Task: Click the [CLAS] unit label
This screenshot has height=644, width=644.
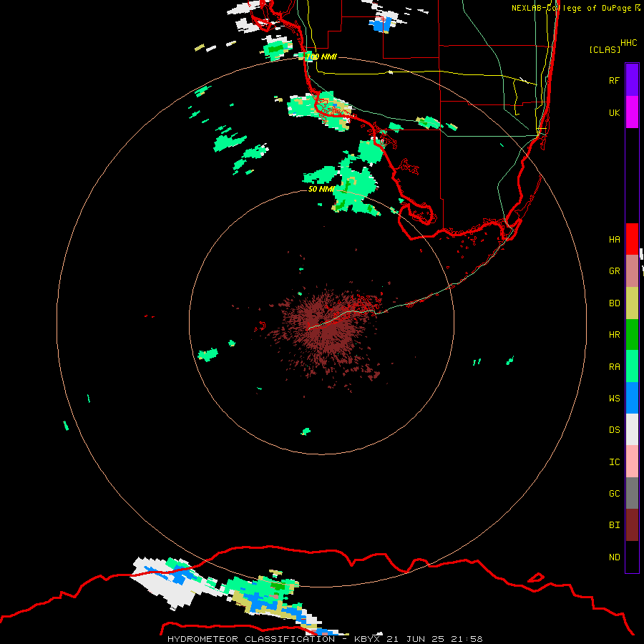Action: click(x=605, y=50)
